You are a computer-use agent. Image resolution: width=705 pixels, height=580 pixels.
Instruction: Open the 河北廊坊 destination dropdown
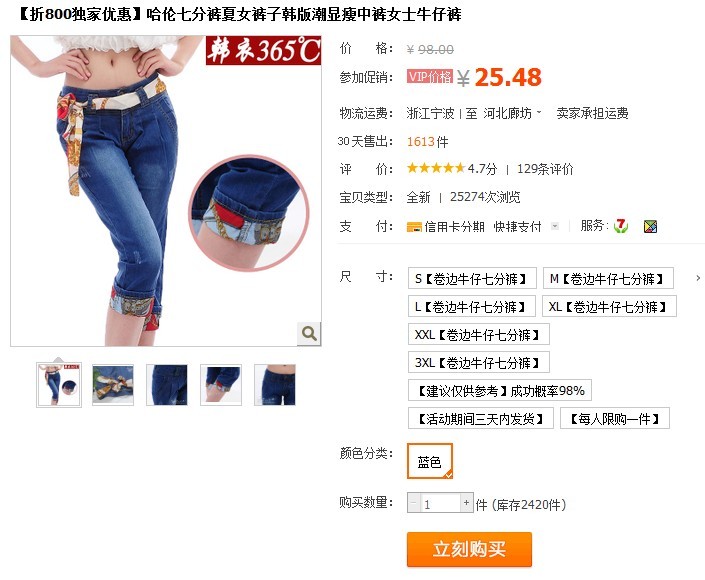click(x=513, y=113)
